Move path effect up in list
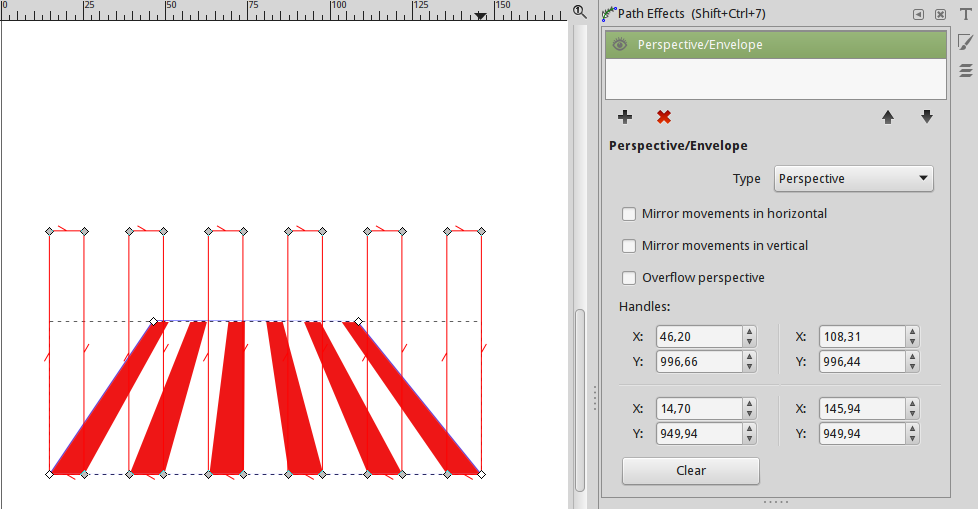This screenshot has height=509, width=978. (x=887, y=117)
